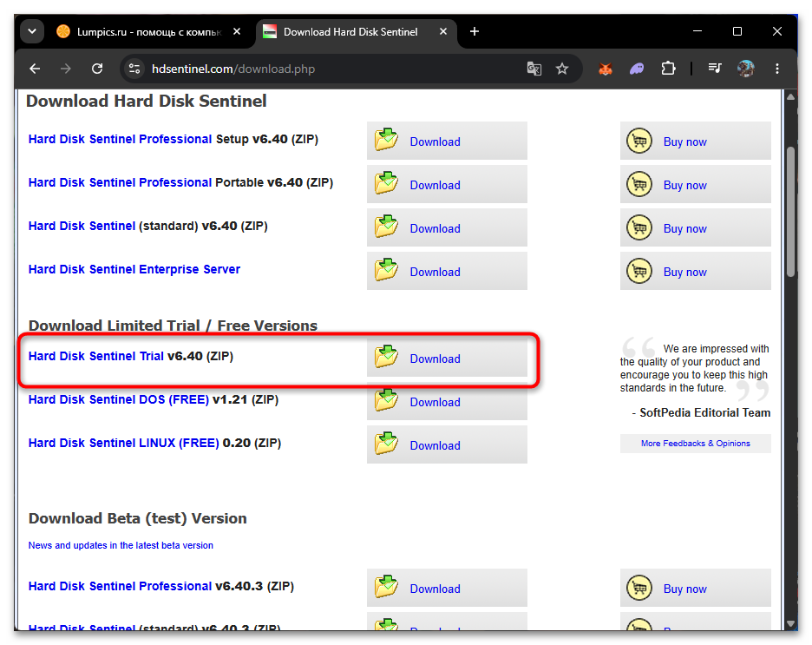Open Hard Disk Sentinel DOS (FREE) link
This screenshot has height=645, width=812.
point(119,400)
